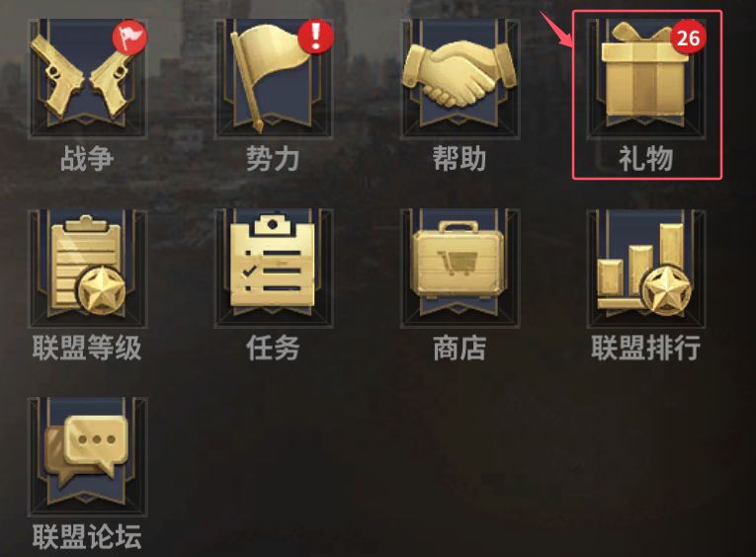
Task: Select the 联盟论坛 text label
Action: 87,537
